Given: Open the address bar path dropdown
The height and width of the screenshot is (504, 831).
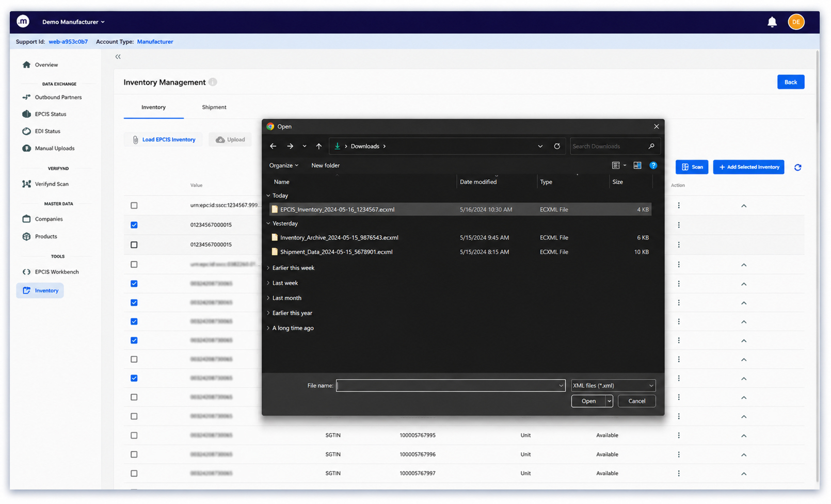Looking at the screenshot, I should [x=540, y=146].
